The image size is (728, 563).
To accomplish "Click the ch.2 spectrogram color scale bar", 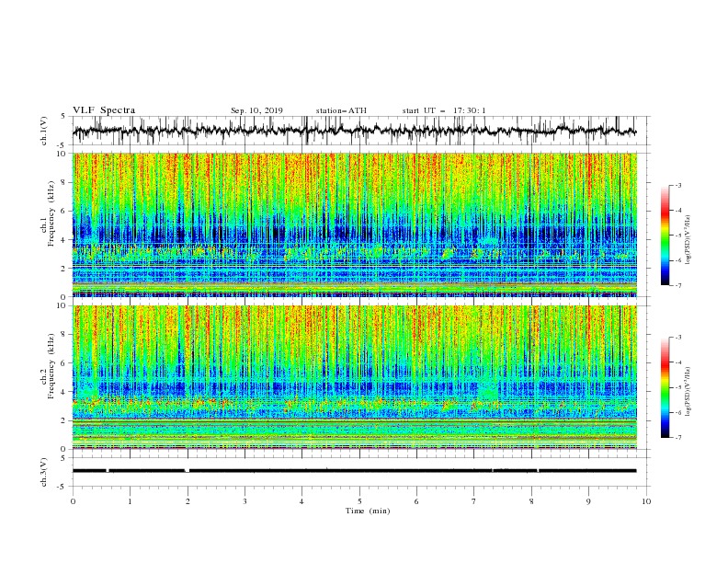I will (665, 387).
